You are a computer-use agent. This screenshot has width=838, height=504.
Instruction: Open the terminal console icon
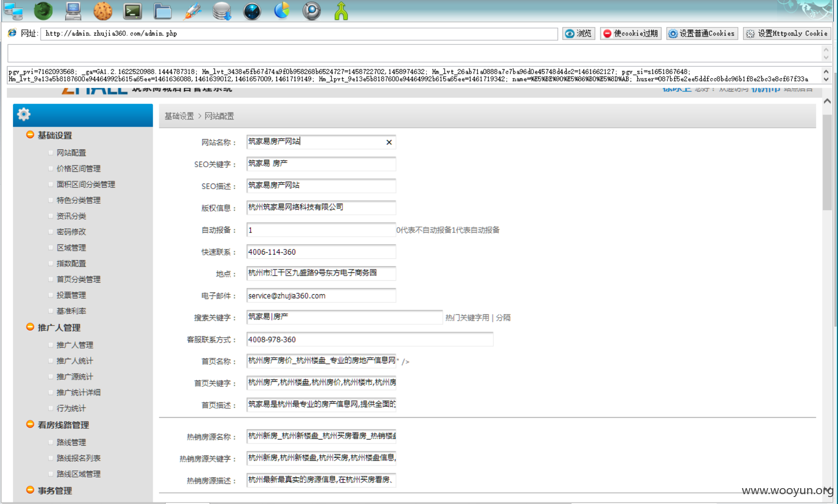coord(133,11)
